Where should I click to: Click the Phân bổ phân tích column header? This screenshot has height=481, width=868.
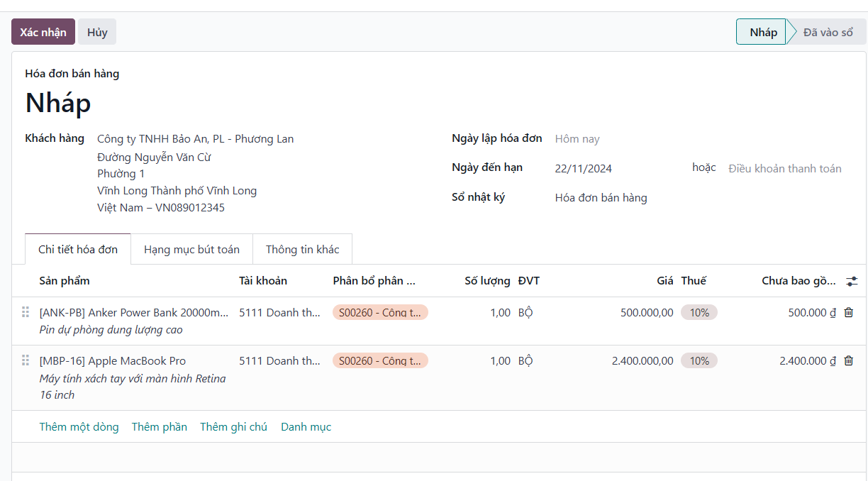(x=374, y=280)
